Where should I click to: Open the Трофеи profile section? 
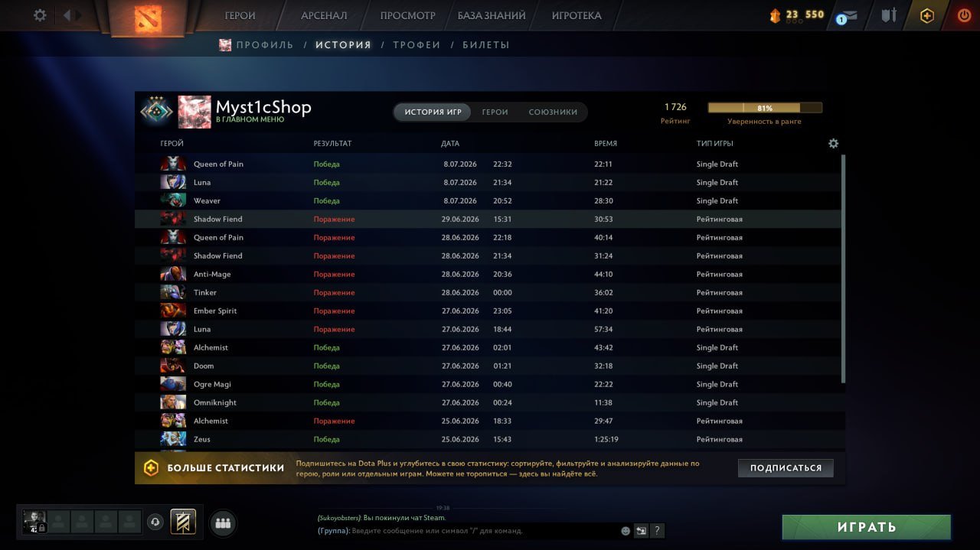[416, 45]
